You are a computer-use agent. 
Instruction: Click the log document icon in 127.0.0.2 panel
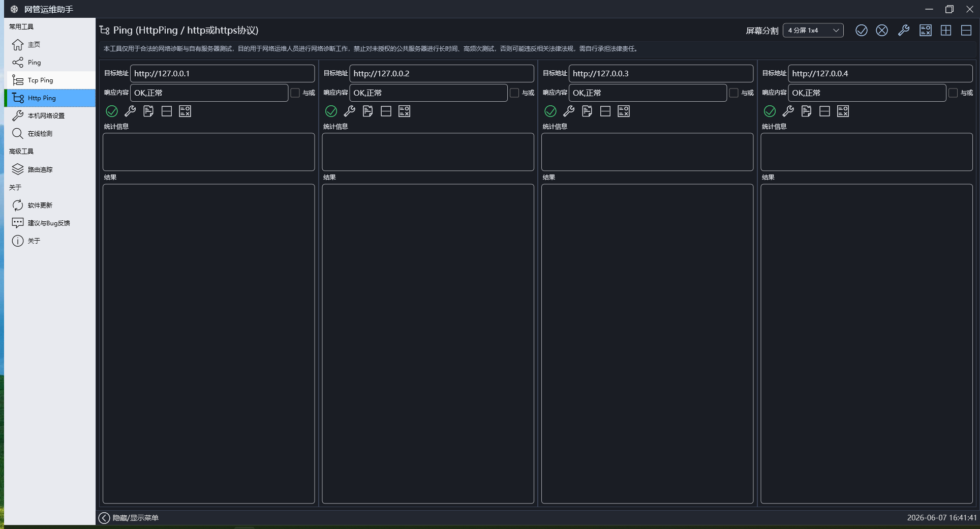pos(367,111)
